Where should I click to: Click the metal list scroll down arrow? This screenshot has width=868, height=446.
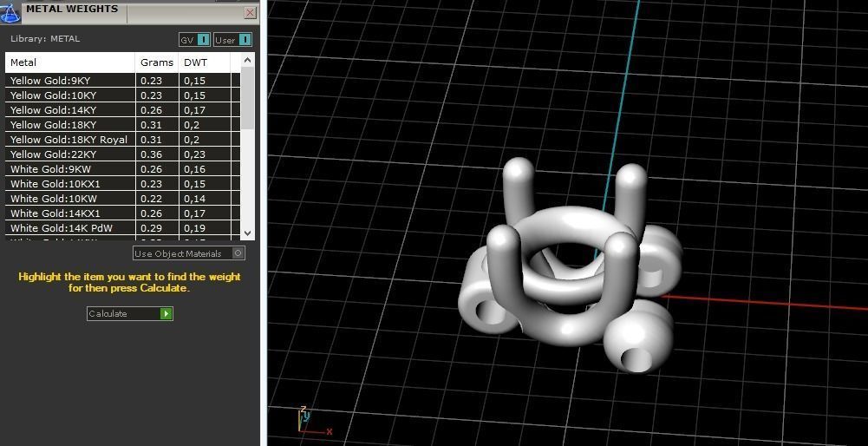[x=247, y=233]
